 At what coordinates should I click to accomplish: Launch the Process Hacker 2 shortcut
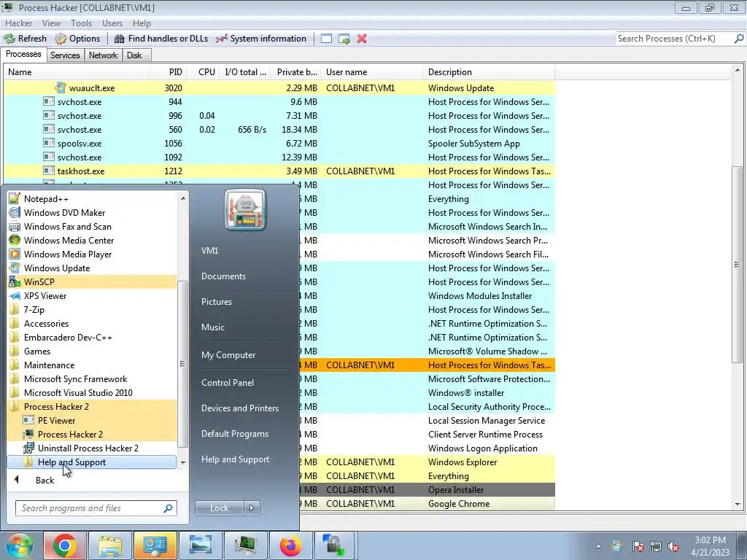pos(93,434)
